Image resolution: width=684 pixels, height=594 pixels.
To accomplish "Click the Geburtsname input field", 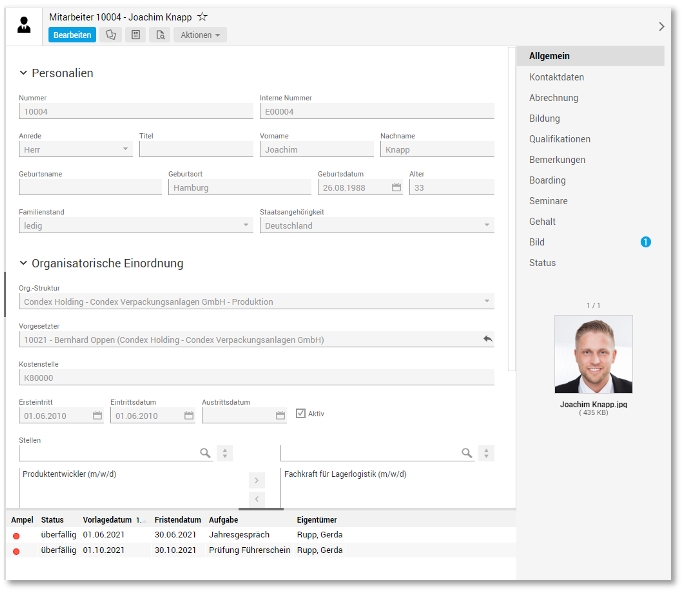I will (x=90, y=188).
